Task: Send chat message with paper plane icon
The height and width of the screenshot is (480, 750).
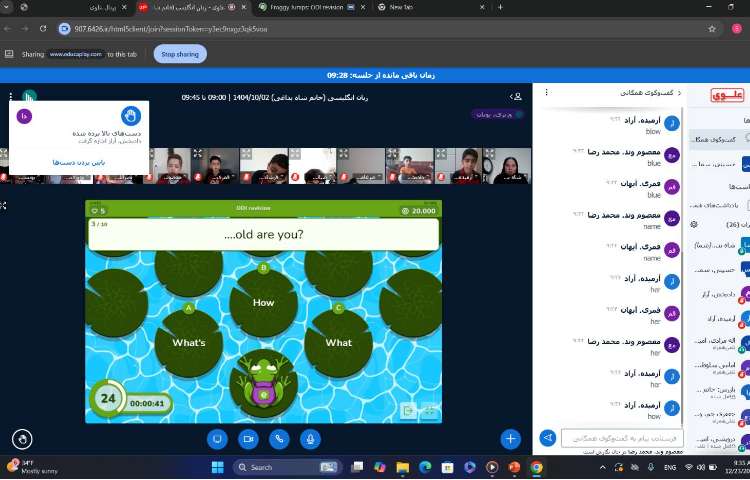Action: click(x=548, y=438)
